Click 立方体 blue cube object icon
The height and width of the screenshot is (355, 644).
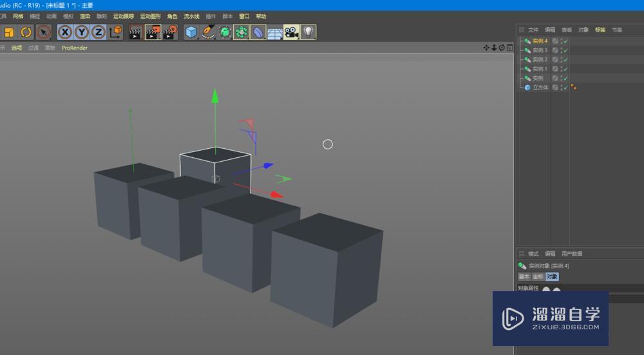coord(527,88)
